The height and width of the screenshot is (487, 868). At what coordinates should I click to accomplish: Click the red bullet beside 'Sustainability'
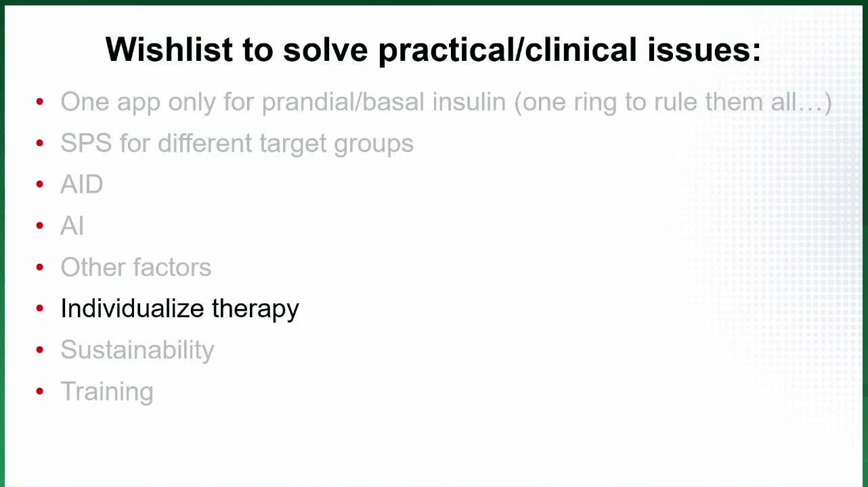40,350
